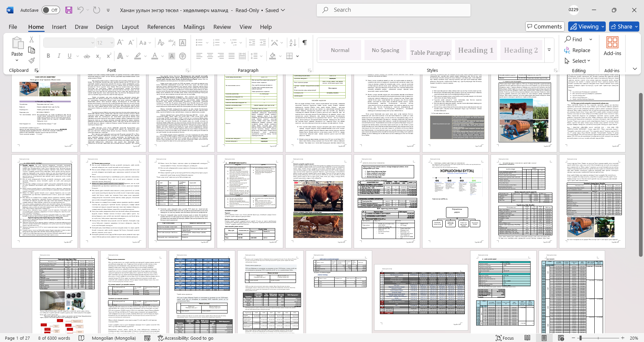Click the Show/Hide paragraph marks icon

click(x=305, y=43)
